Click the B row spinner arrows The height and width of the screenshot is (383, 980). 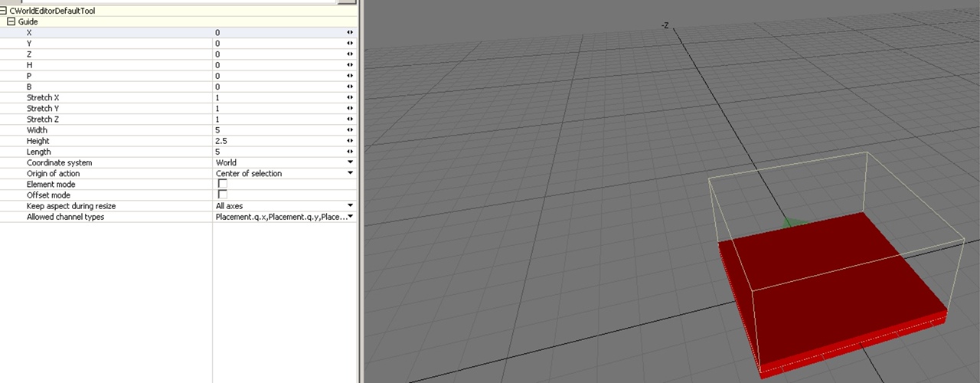[x=350, y=87]
